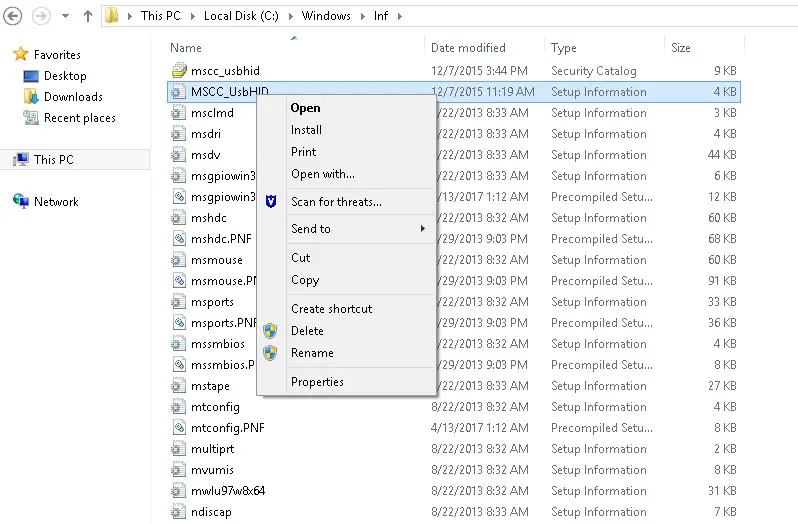Viewport: 798px width, 524px height.
Task: Choose Install from the context menu
Action: [306, 130]
